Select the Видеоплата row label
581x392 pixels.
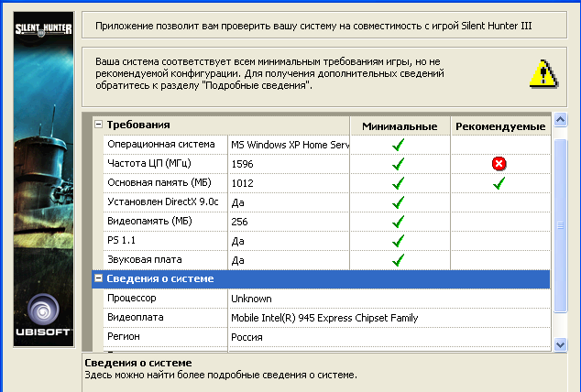click(136, 318)
